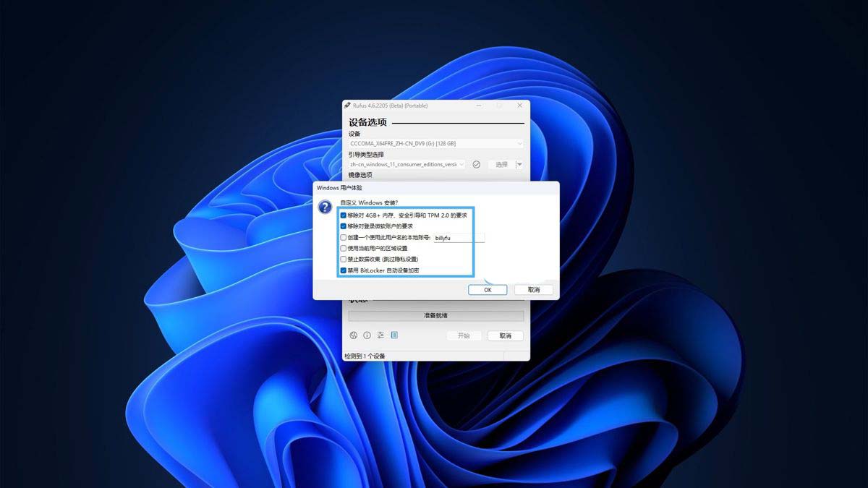Enable creating a local account with username

(343, 238)
